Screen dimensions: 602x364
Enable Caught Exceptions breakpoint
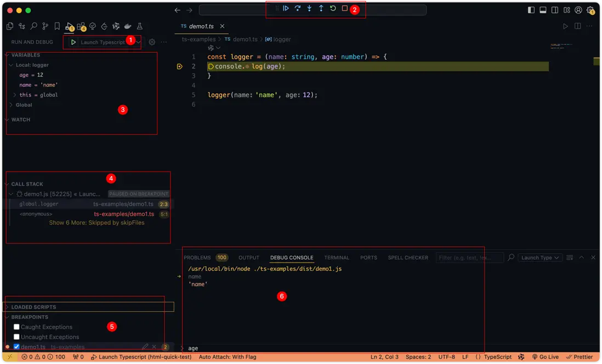[x=16, y=327]
